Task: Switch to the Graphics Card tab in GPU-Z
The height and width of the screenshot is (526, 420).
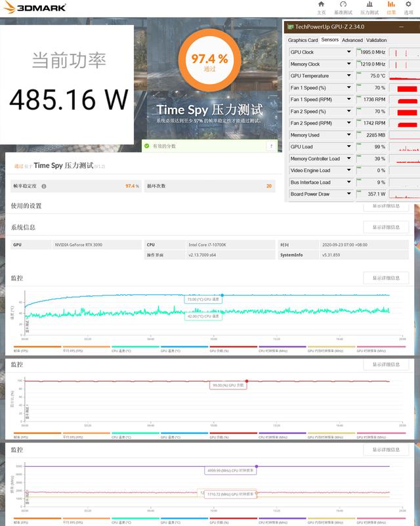Action: (x=303, y=40)
